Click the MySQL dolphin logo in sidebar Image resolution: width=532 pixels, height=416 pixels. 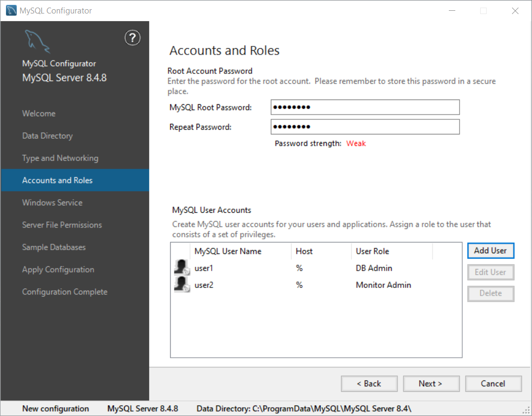[x=37, y=42]
